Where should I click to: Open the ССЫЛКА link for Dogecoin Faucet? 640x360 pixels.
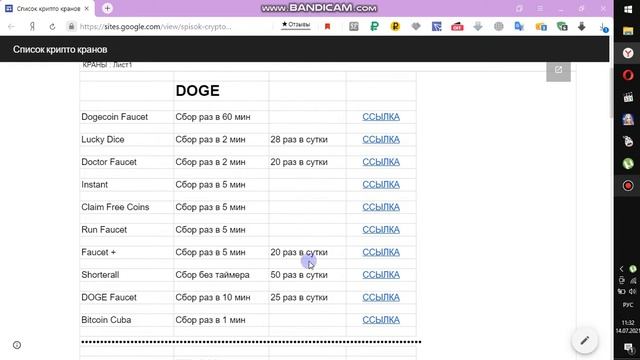(x=381, y=117)
